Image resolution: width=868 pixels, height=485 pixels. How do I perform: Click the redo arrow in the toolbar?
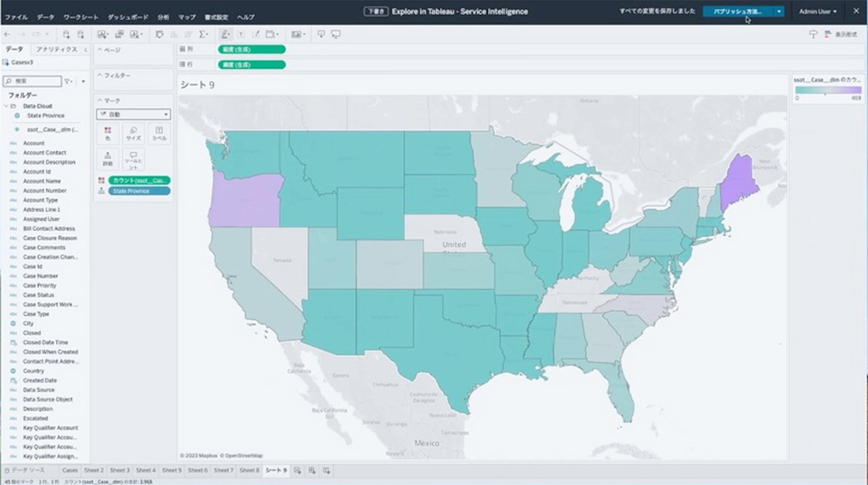[x=22, y=35]
